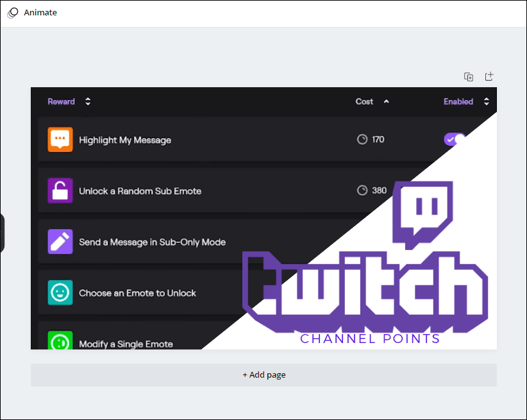Click the teal smiley emote icon
The image size is (527, 420).
(60, 293)
